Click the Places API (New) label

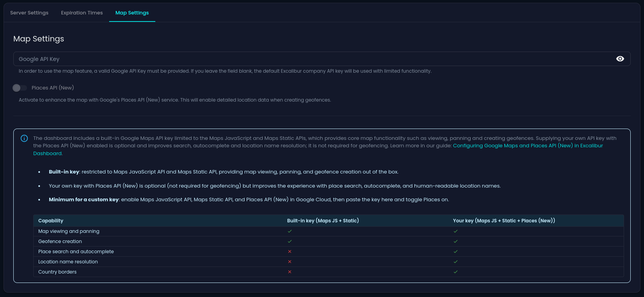pos(53,88)
